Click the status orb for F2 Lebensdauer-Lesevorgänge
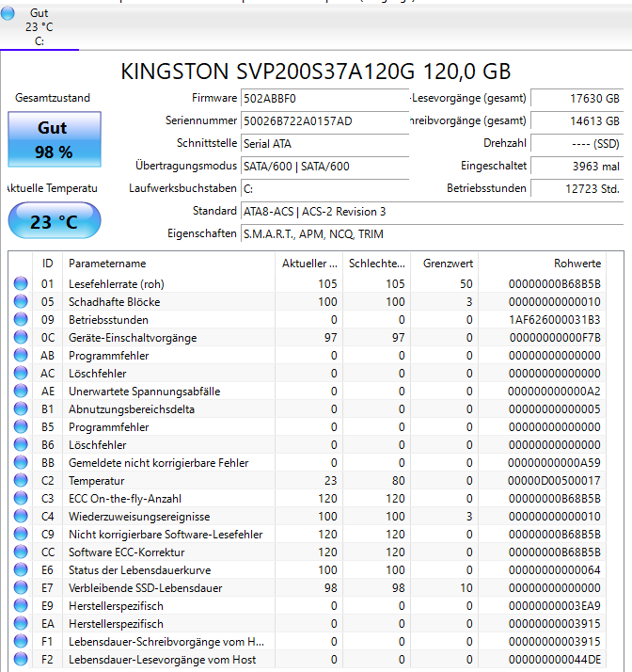The height and width of the screenshot is (672, 632). 21,659
